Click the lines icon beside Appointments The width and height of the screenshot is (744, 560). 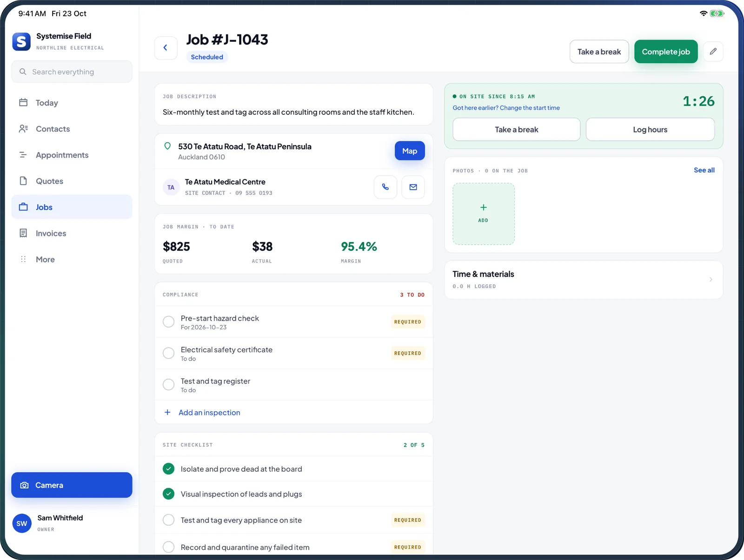(23, 155)
